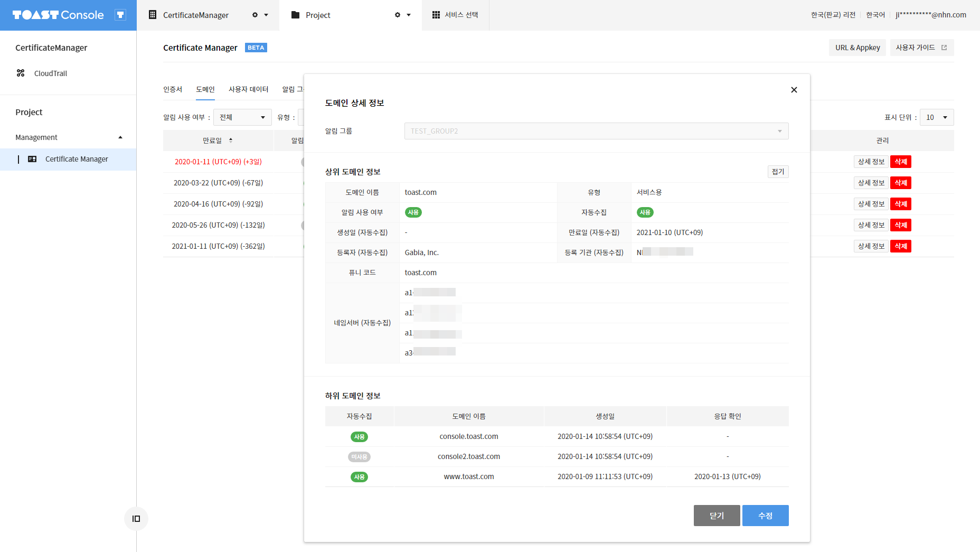This screenshot has height=552, width=980.
Task: Click the 2020-01-13 (UTC+09) 응답 확인 value
Action: (x=728, y=476)
